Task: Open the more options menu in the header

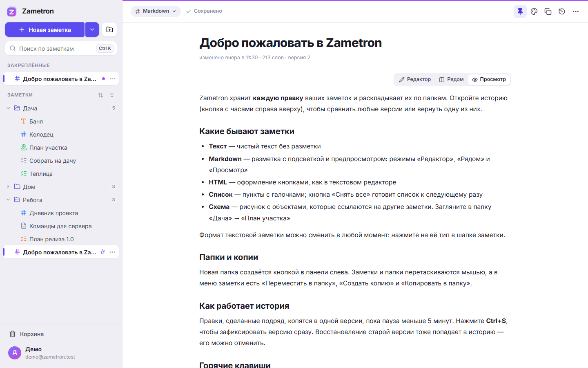Action: pyautogui.click(x=576, y=11)
